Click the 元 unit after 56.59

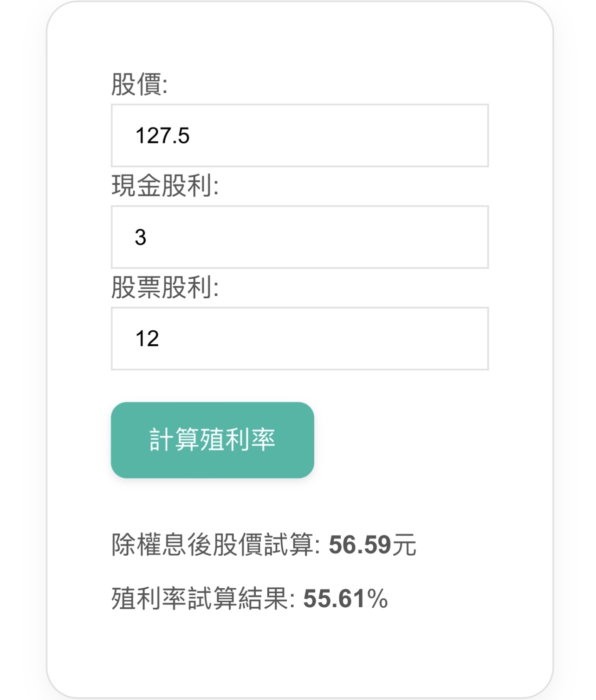pos(404,545)
